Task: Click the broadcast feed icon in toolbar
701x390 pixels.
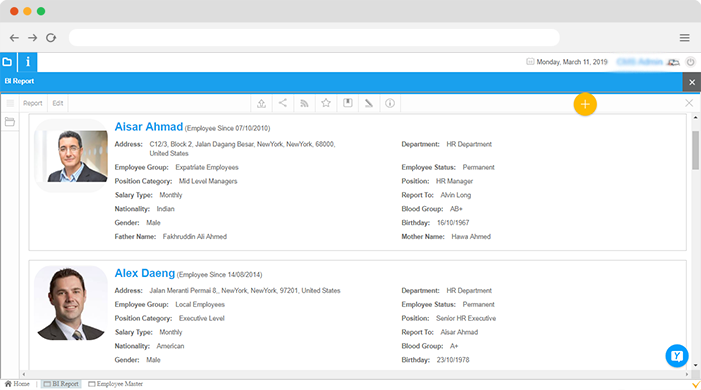Action: [x=304, y=103]
